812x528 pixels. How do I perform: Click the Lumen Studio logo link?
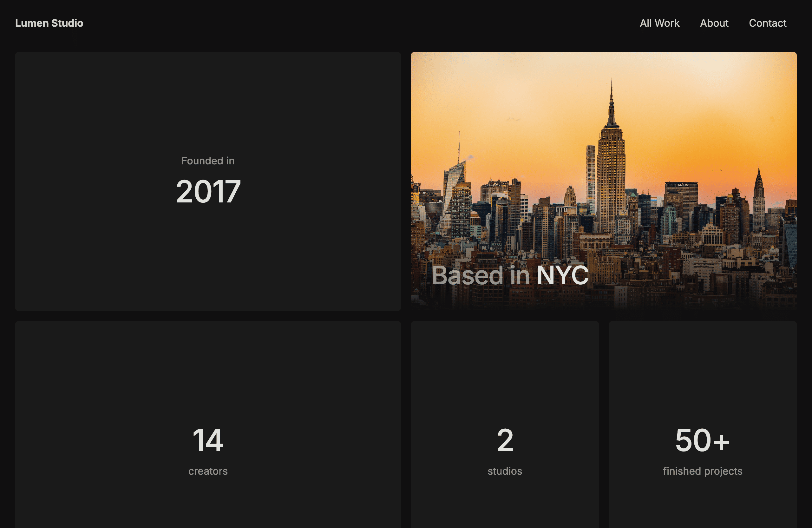coord(49,23)
